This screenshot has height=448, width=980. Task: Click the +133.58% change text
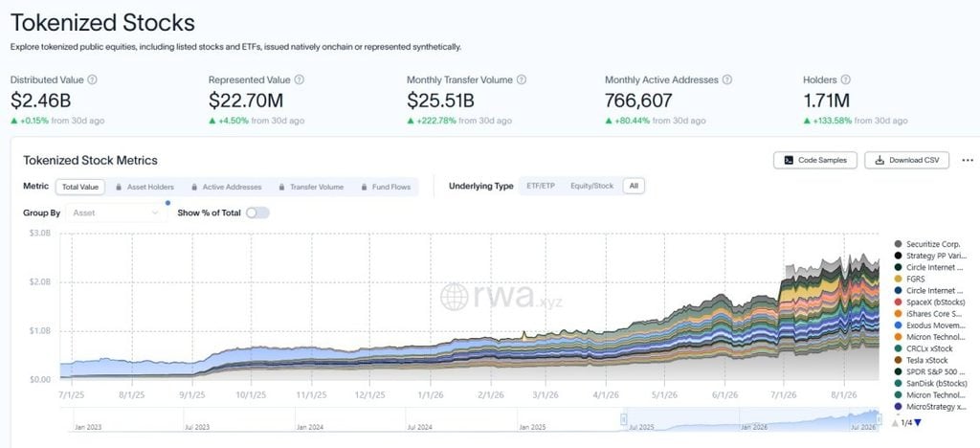coord(833,121)
